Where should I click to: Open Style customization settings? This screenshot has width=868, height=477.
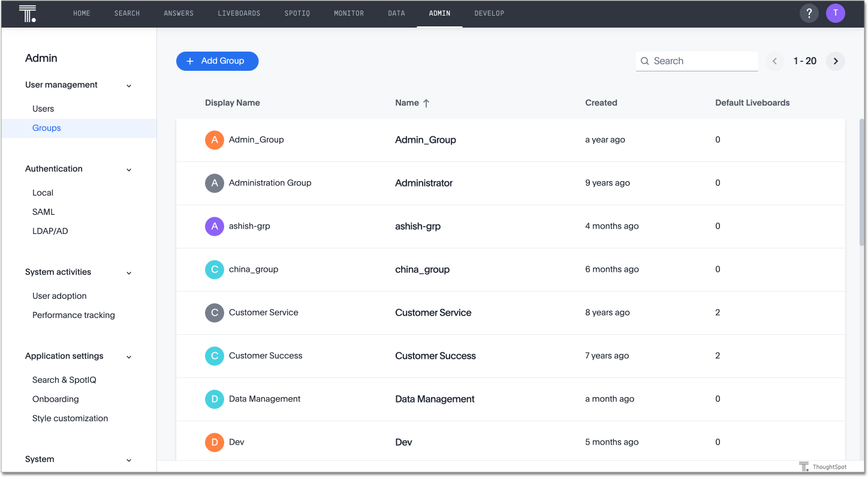pyautogui.click(x=70, y=418)
